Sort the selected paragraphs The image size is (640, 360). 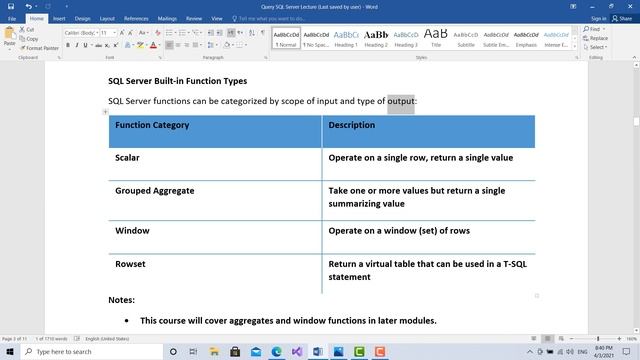pos(252,33)
